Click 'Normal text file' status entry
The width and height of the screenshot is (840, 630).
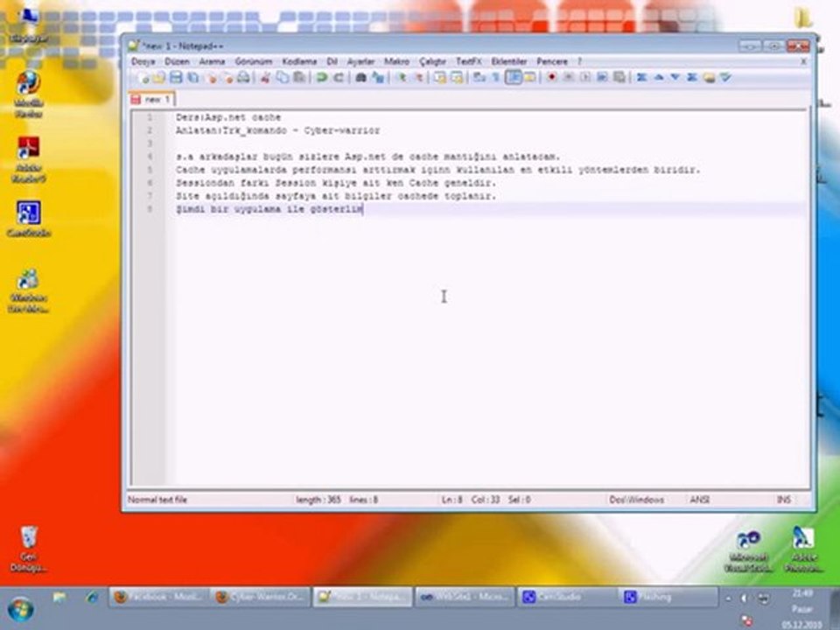click(157, 500)
